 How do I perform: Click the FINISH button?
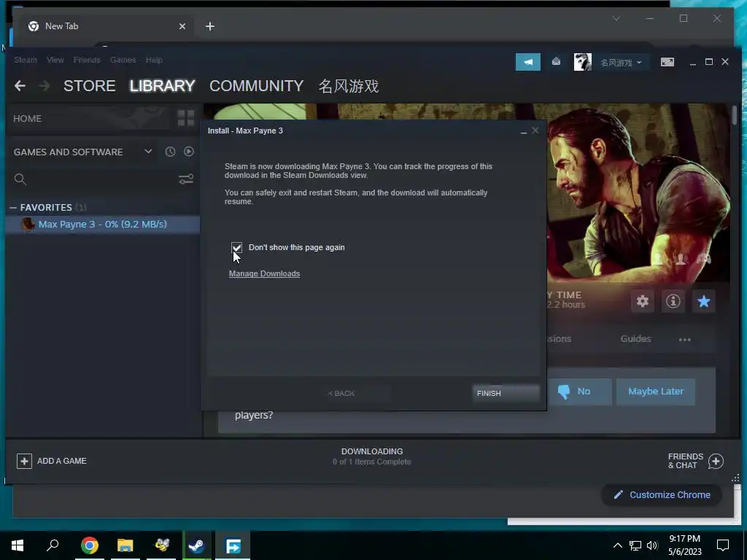click(x=506, y=393)
